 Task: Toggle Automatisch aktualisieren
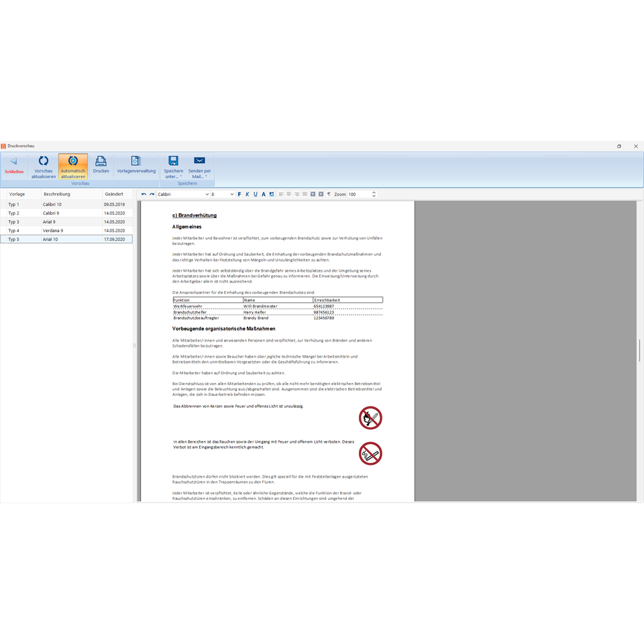[73, 166]
